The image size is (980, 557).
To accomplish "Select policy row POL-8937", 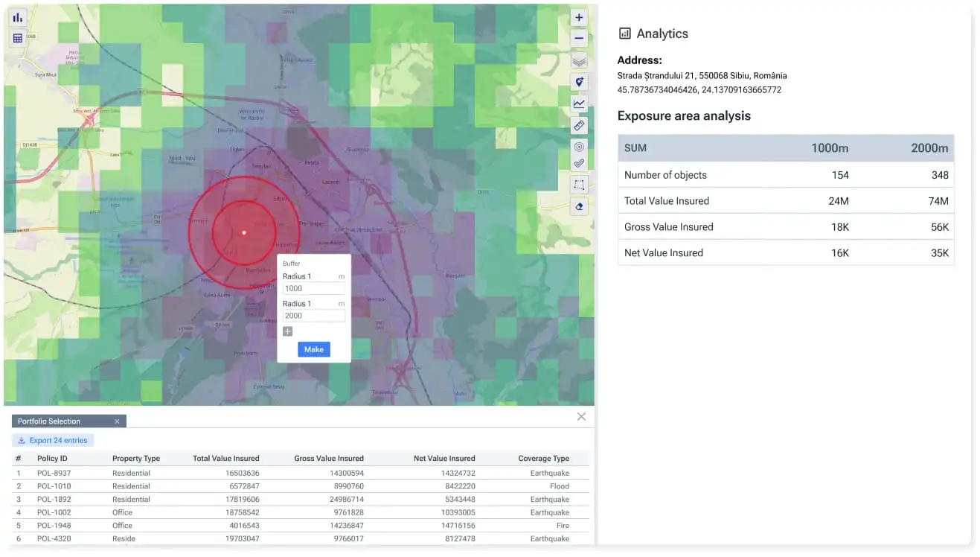I will coord(300,473).
